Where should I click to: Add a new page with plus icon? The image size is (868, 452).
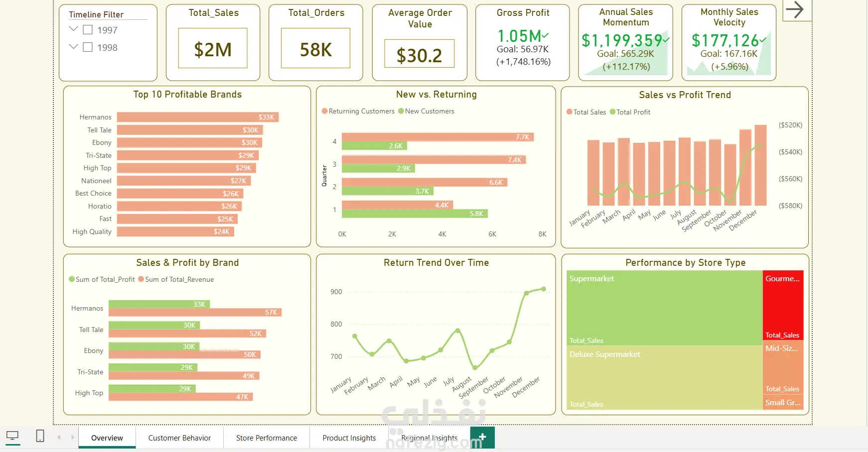pyautogui.click(x=482, y=438)
